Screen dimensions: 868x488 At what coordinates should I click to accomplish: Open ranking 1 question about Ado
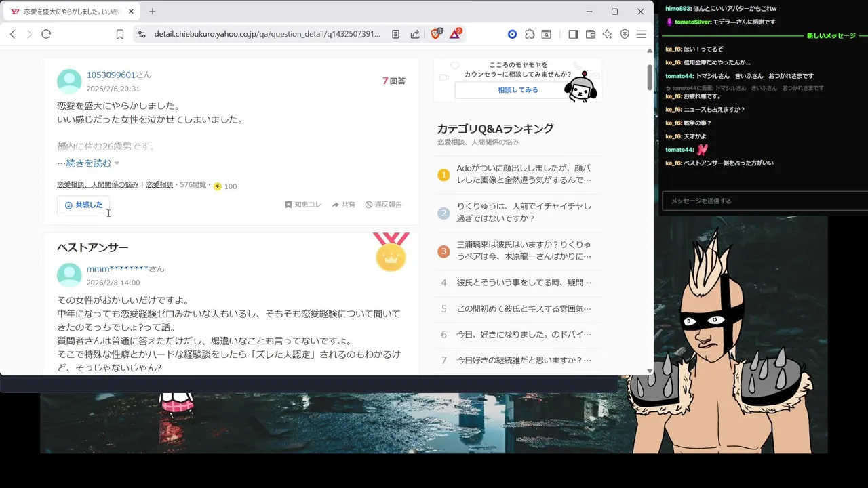(x=524, y=174)
